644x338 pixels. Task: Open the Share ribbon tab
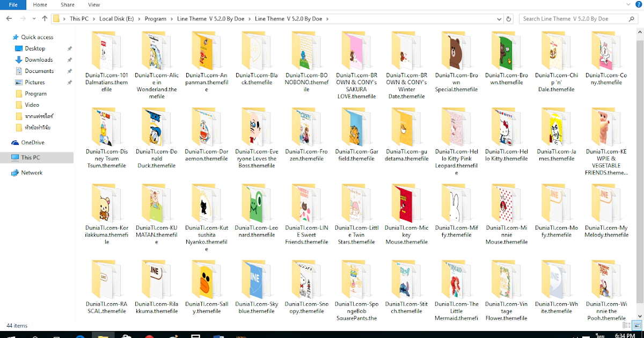68,5
